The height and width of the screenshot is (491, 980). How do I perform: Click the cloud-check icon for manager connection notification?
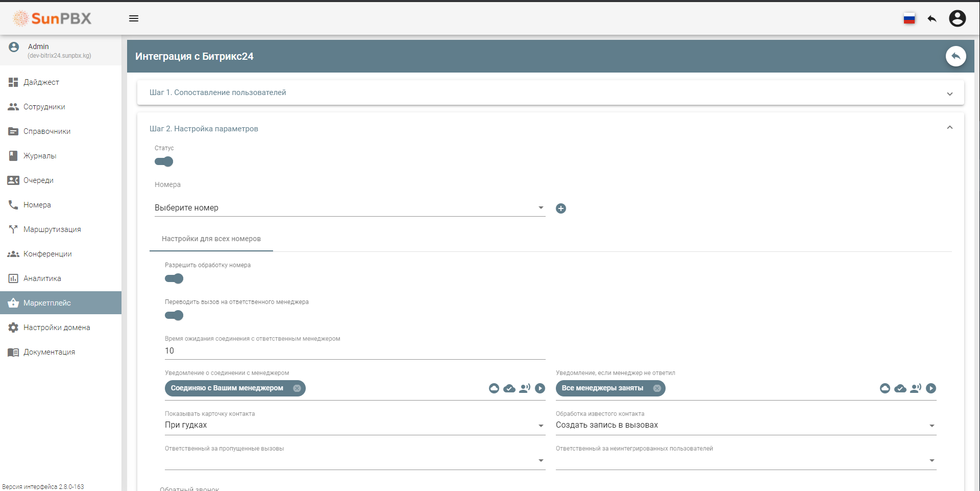pos(509,388)
